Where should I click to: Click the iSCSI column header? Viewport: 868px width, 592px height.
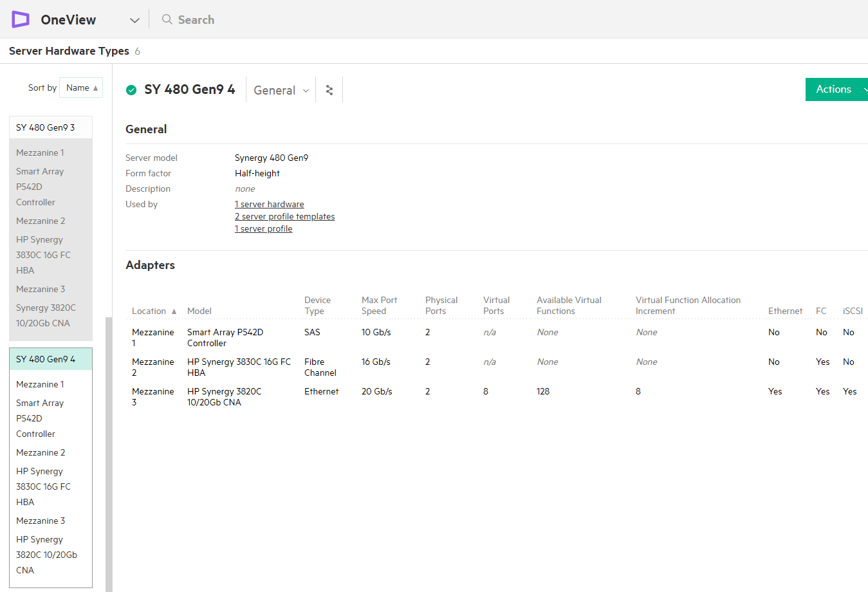853,311
